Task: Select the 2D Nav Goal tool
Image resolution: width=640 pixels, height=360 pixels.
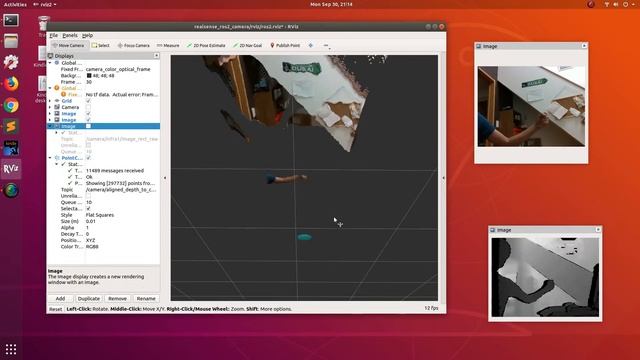Action: [248, 45]
